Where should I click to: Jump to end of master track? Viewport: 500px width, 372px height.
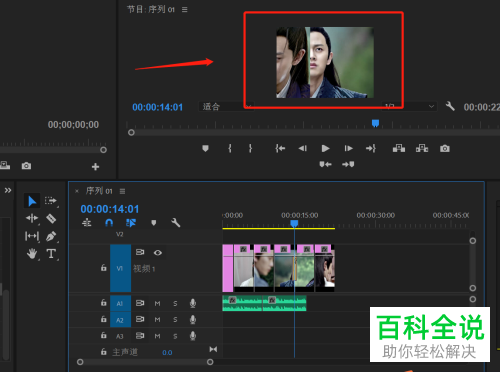(213, 349)
